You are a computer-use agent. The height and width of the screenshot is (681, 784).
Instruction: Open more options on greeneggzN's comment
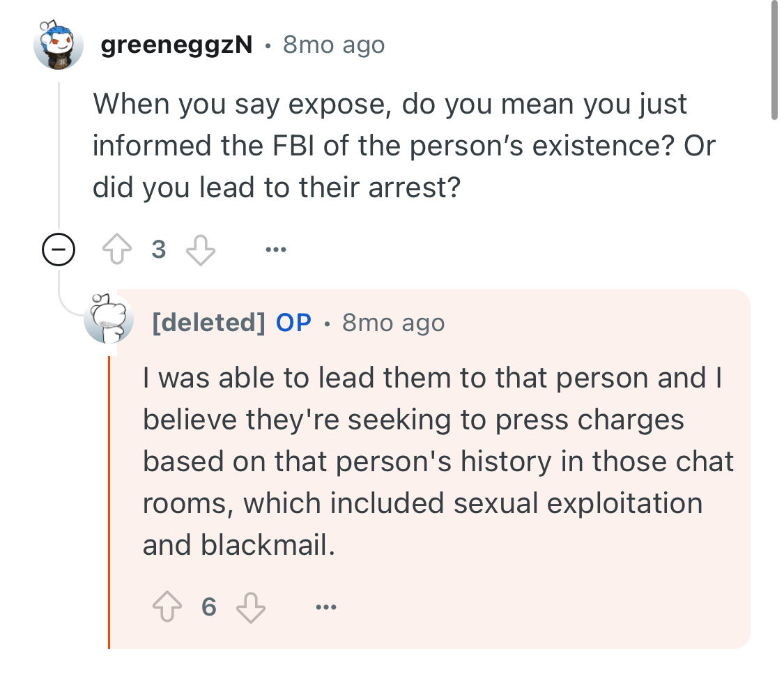(276, 249)
